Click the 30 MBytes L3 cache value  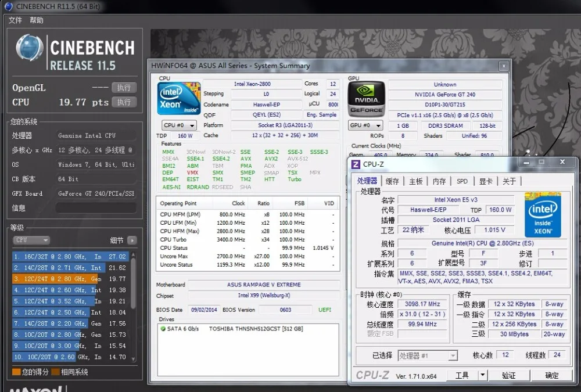coord(514,334)
